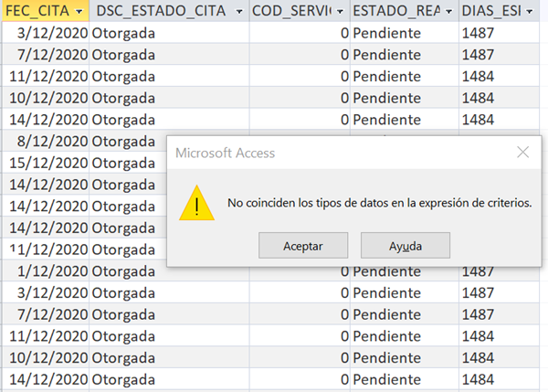Viewport: 548px width, 392px height.
Task: Select Pendiente in the first data row
Action: (x=386, y=33)
